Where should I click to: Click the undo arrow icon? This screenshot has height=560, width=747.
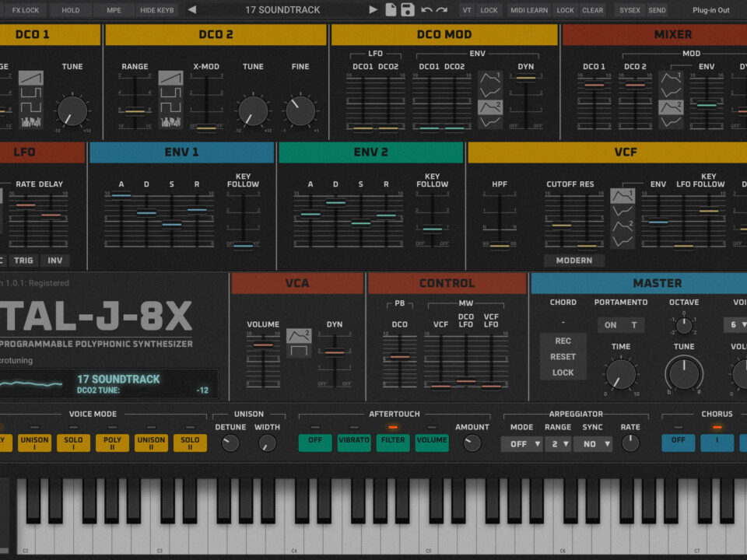pos(426,10)
